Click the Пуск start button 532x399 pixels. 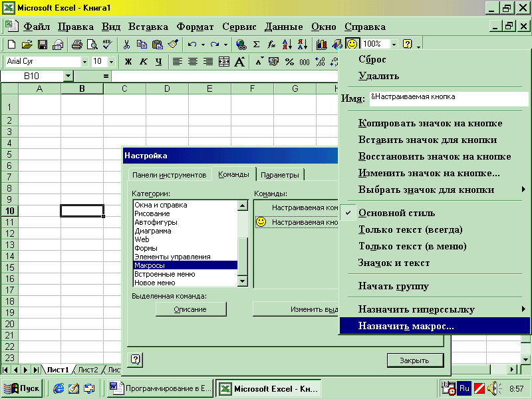coord(22,388)
